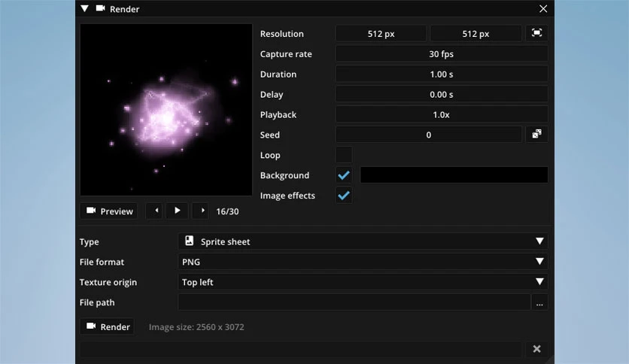
Task: Disable the Image effects checkbox
Action: point(344,196)
